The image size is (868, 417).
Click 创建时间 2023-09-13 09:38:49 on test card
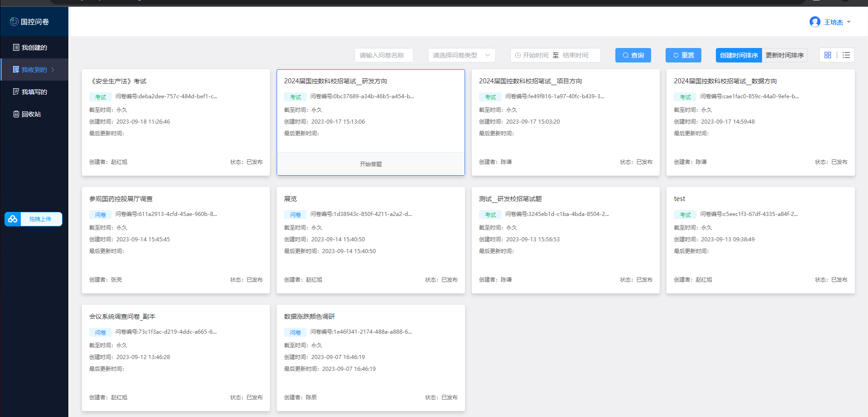pos(714,240)
